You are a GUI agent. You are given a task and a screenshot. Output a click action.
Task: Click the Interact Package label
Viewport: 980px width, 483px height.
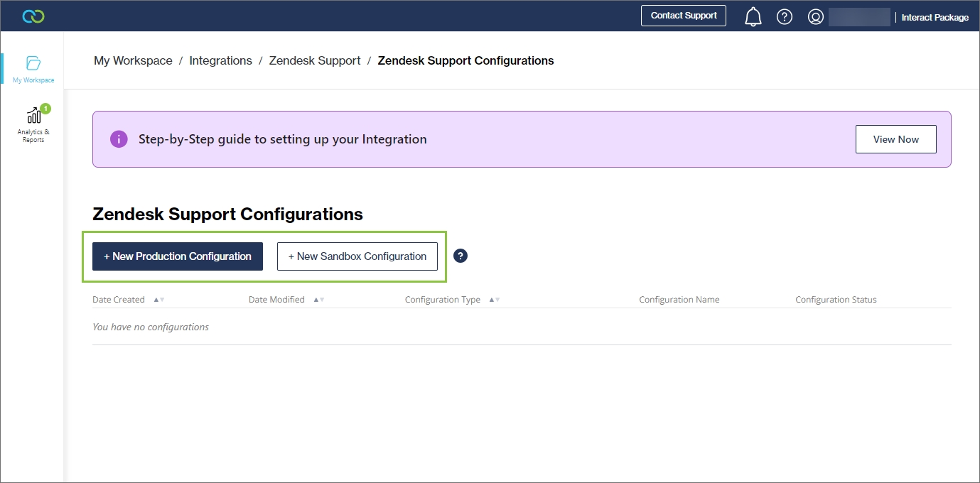click(935, 17)
